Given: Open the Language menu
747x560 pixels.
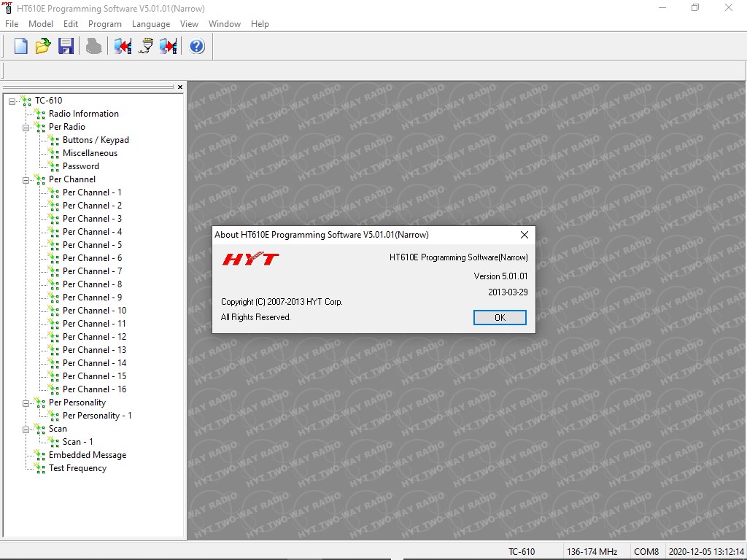Looking at the screenshot, I should [150, 24].
